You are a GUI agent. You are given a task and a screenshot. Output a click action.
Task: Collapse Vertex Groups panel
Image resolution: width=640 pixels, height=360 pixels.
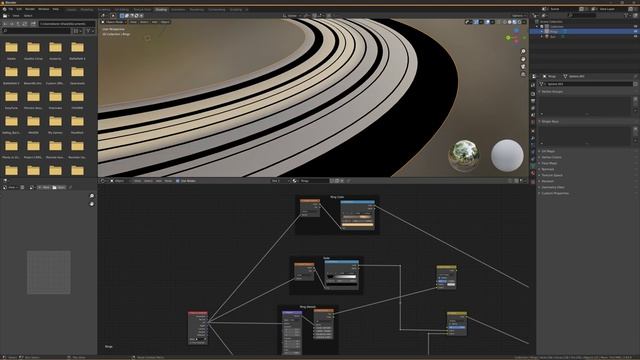tap(552, 92)
